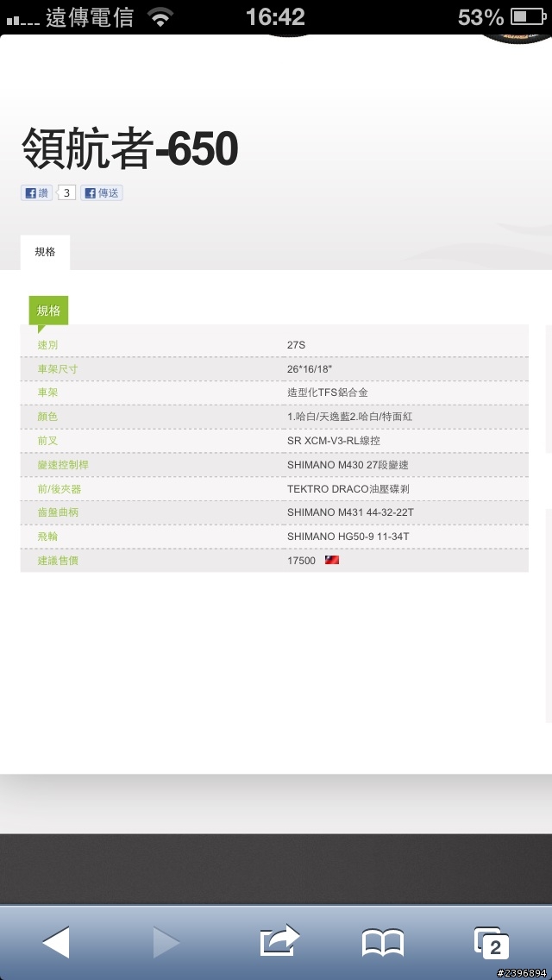This screenshot has width=552, height=980.
Task: Open the bookmarks book icon
Action: pos(383,943)
